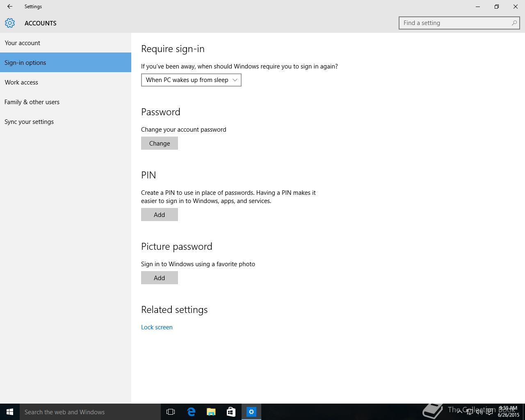Open File Explorer from the taskbar
The image size is (525, 420).
pos(211,412)
